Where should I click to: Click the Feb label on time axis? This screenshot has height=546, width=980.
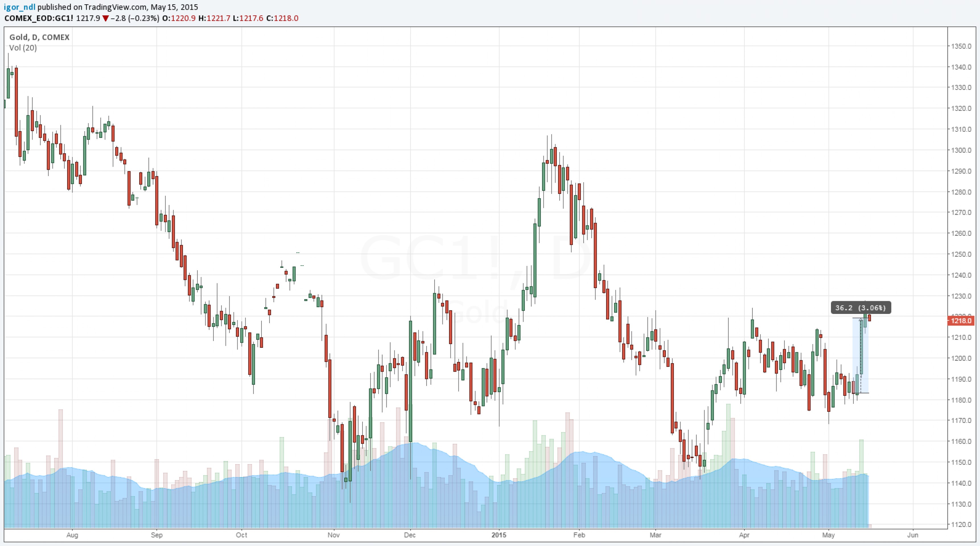tap(579, 535)
